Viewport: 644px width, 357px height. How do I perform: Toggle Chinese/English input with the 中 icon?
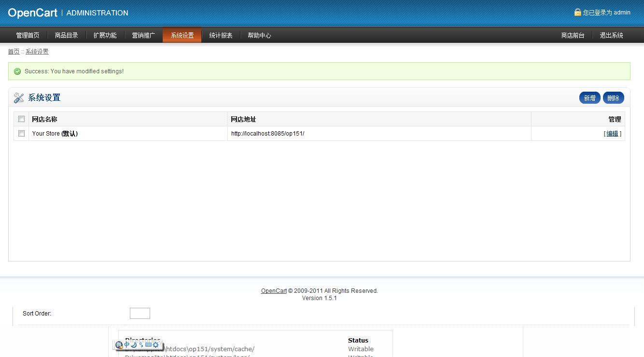coord(126,344)
